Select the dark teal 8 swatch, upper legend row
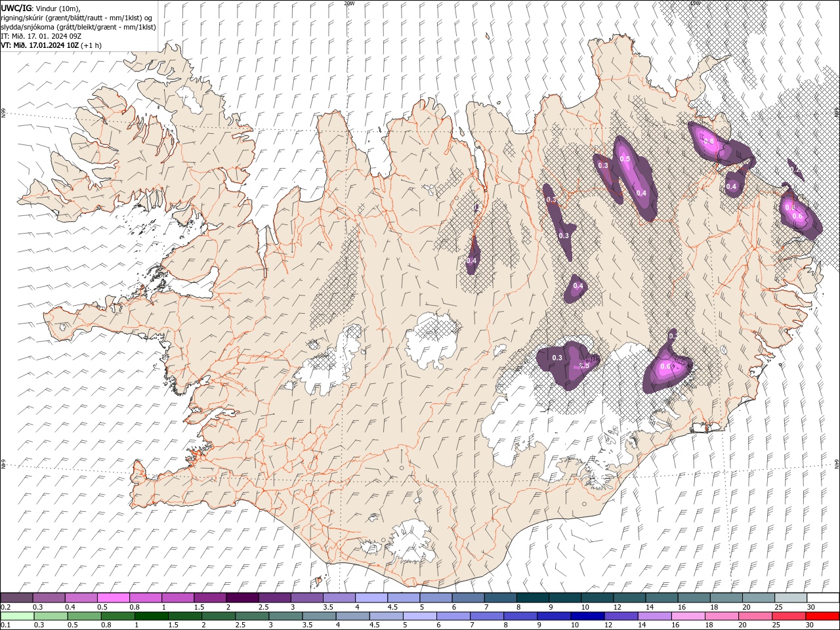Image resolution: width=840 pixels, height=630 pixels. (532, 598)
